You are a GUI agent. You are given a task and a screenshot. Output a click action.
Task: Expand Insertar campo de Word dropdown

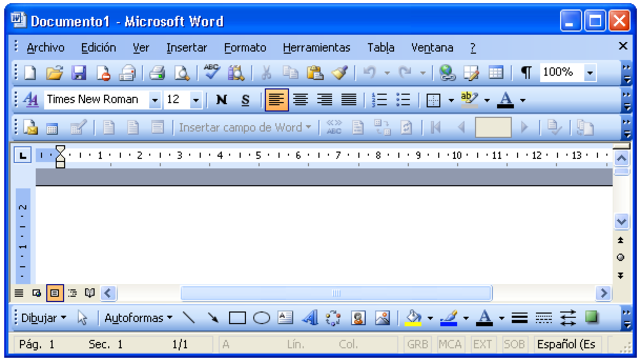[245, 127]
